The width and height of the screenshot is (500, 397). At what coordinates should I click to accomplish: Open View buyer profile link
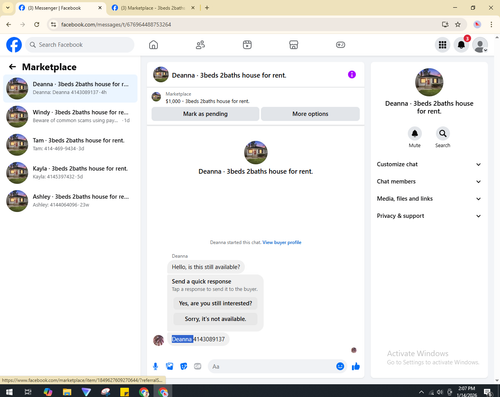[282, 242]
